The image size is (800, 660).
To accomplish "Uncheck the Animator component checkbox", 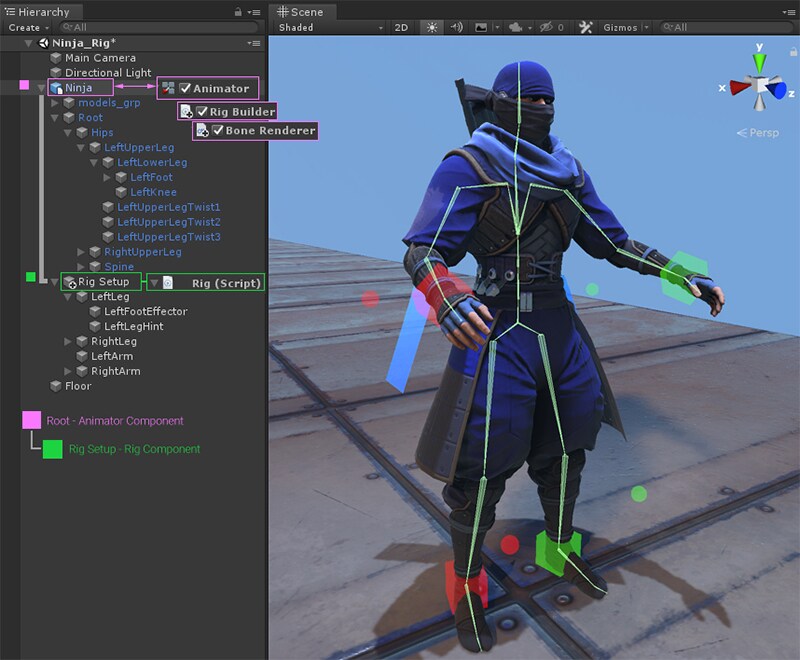I will [x=184, y=89].
